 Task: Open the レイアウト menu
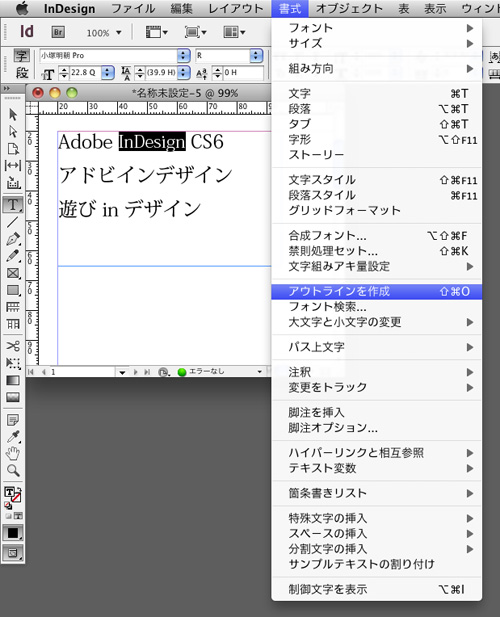tap(235, 9)
